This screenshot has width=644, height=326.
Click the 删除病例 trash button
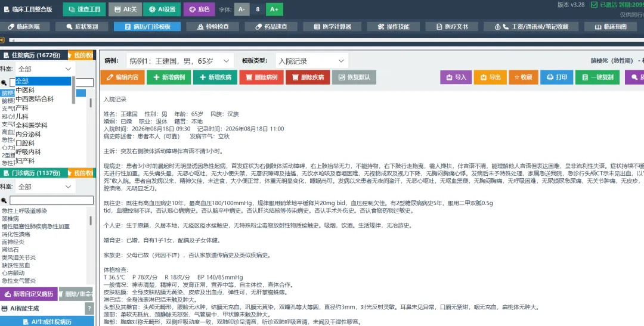262,77
